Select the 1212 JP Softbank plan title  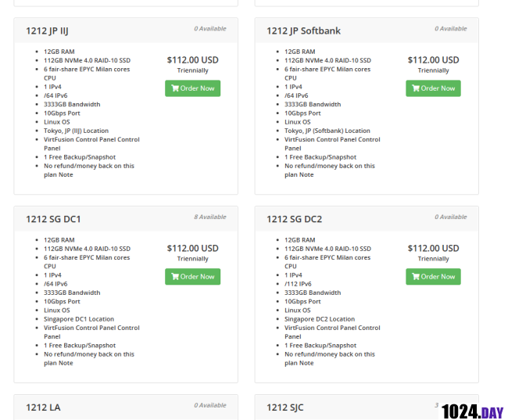303,31
